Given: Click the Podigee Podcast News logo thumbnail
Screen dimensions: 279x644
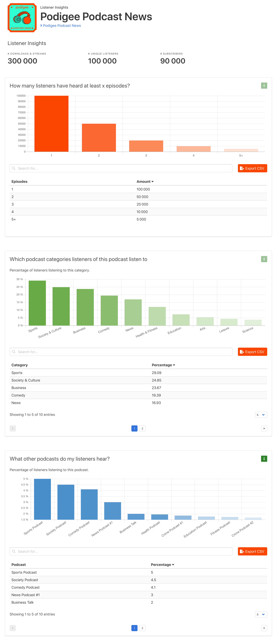Looking at the screenshot, I should [x=22, y=18].
